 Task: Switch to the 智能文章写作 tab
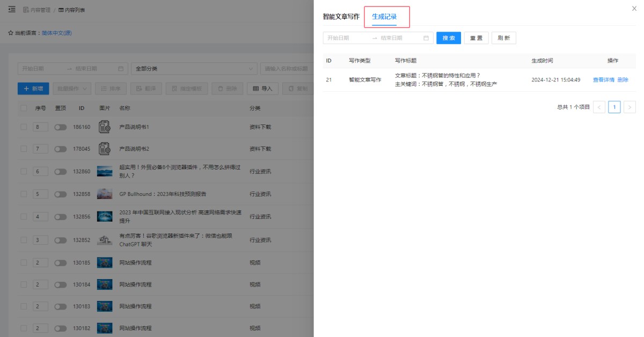point(341,17)
